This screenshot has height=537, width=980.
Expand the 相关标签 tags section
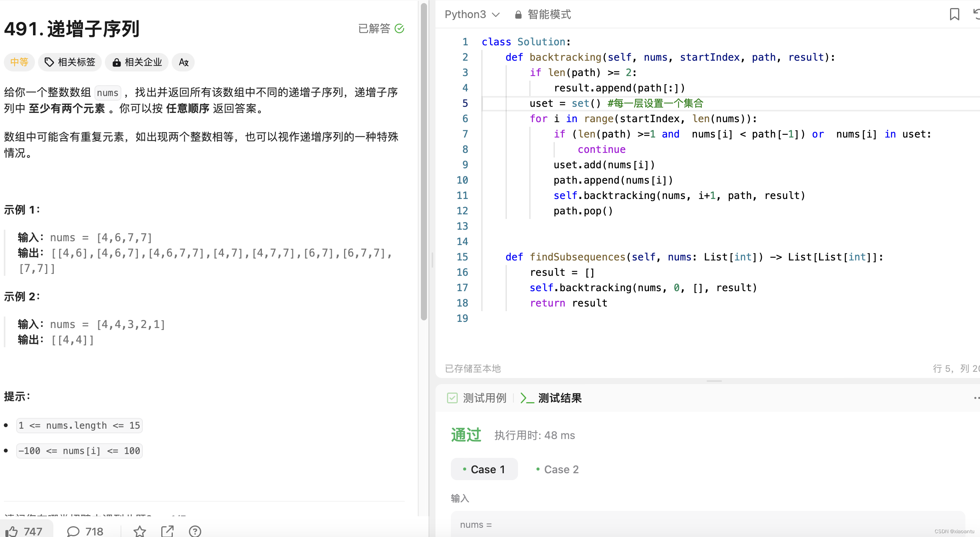(x=70, y=62)
